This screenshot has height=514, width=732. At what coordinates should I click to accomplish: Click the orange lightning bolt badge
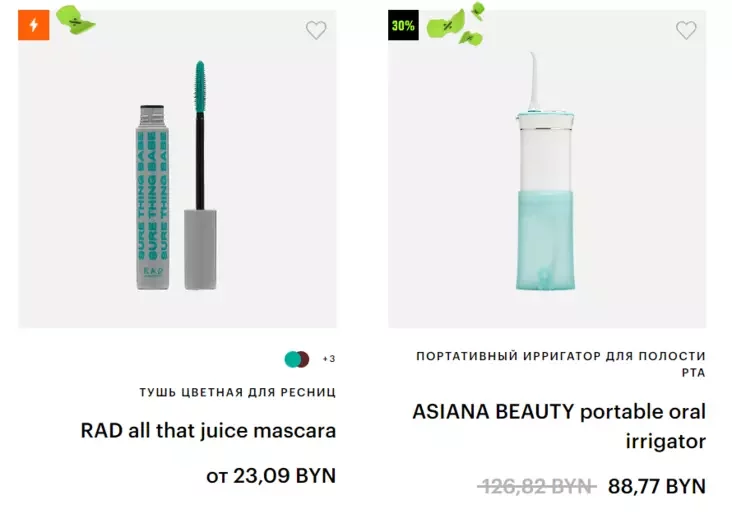tap(33, 25)
